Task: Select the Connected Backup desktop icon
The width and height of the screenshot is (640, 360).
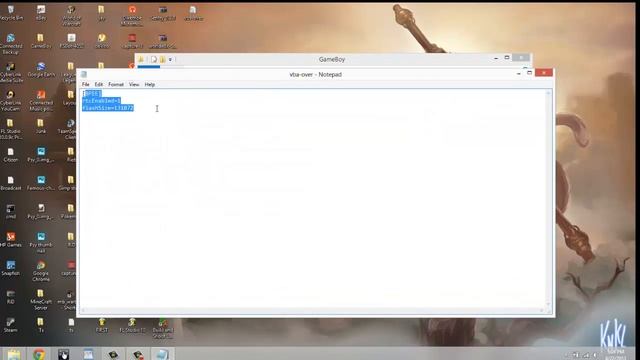Action: pyautogui.click(x=11, y=44)
